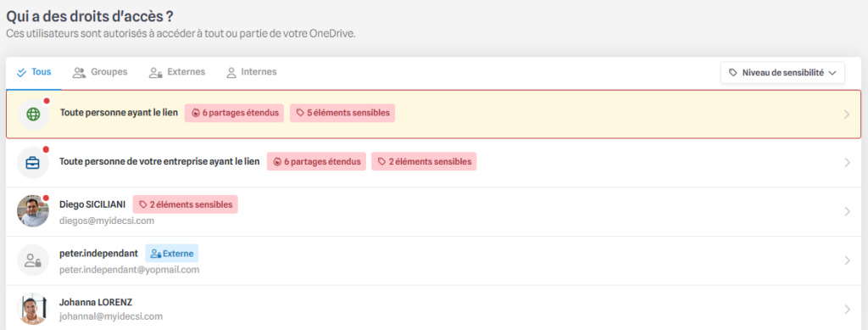Click the 6 partages étendus badge on company row
The height and width of the screenshot is (330, 868).
point(316,162)
